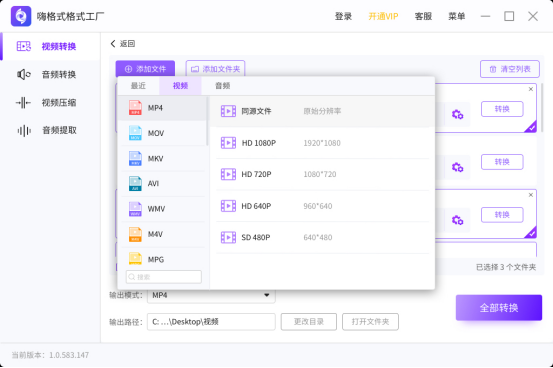The height and width of the screenshot is (368, 553).
Task: Open the 视频转换 sidebar section
Action: pos(50,47)
